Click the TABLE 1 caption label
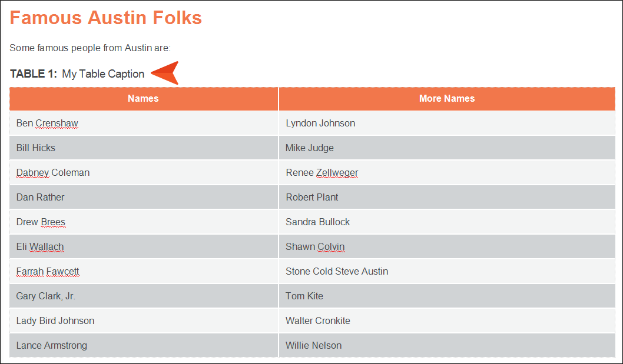Viewport: 623px width, 364px height. point(34,74)
